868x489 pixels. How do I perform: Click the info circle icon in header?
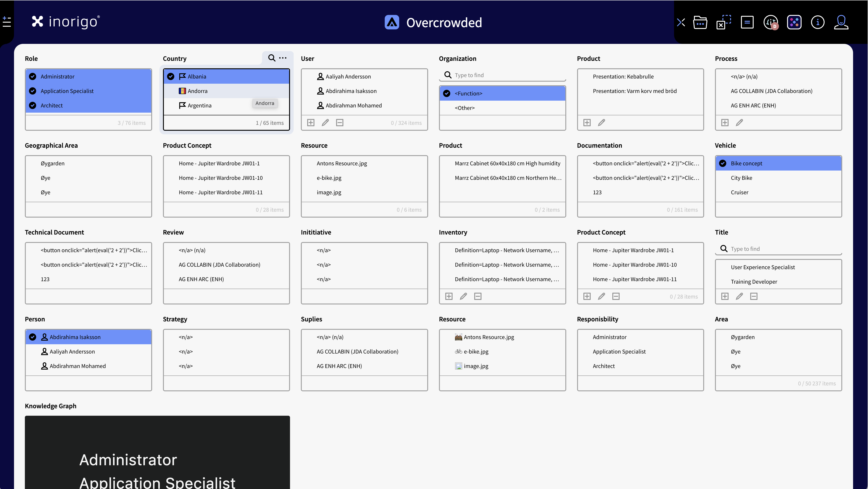817,23
